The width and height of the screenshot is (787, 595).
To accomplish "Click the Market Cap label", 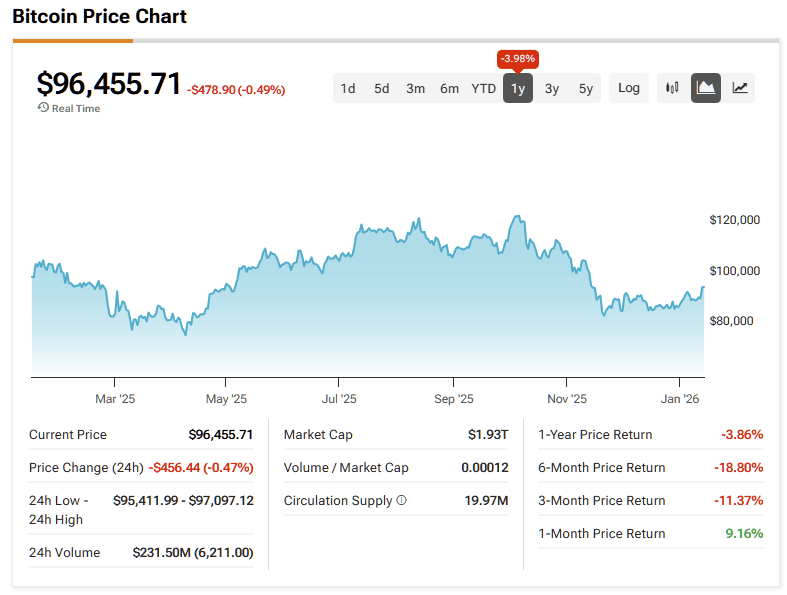I will pyautogui.click(x=318, y=434).
